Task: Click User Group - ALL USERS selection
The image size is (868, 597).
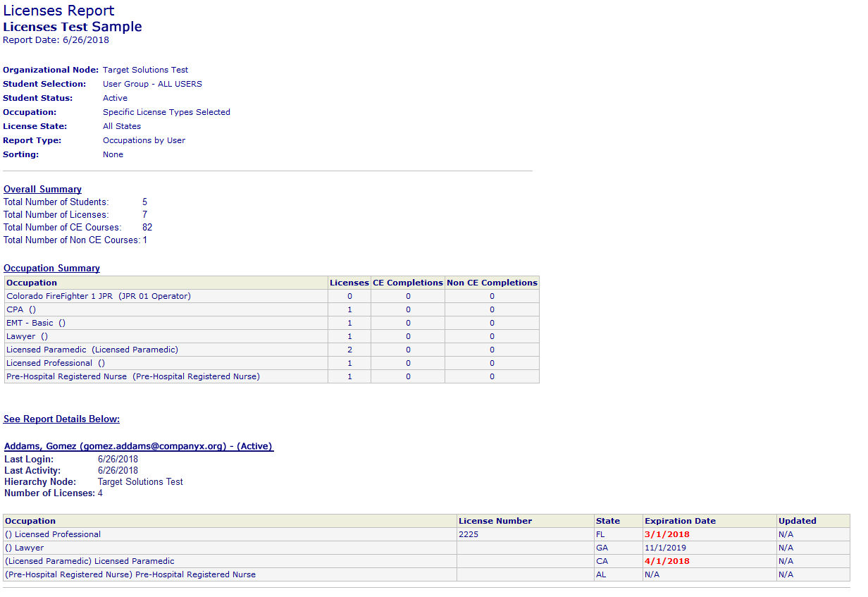Action: (152, 83)
